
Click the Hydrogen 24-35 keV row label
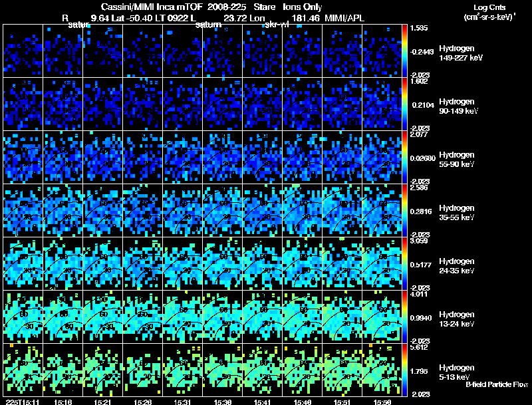point(456,266)
